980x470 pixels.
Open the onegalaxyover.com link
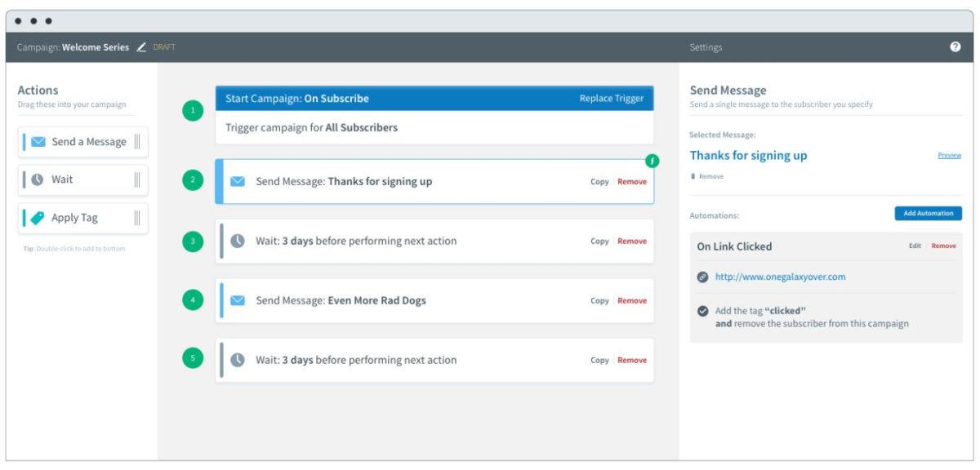tap(780, 277)
